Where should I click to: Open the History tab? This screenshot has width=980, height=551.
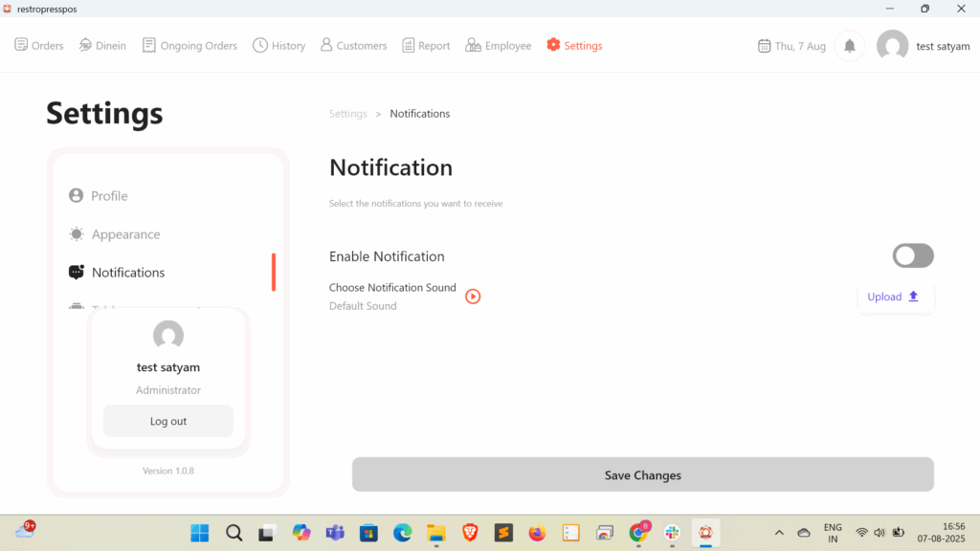(x=278, y=46)
